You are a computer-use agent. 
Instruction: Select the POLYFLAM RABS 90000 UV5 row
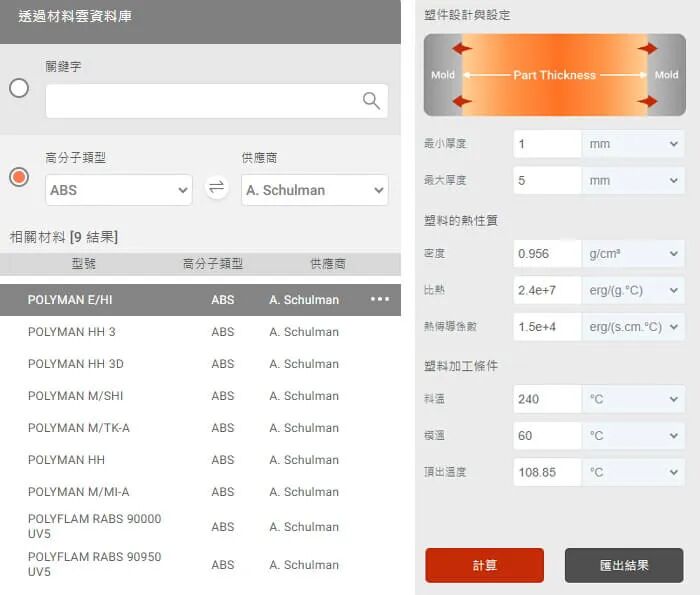pyautogui.click(x=200, y=526)
